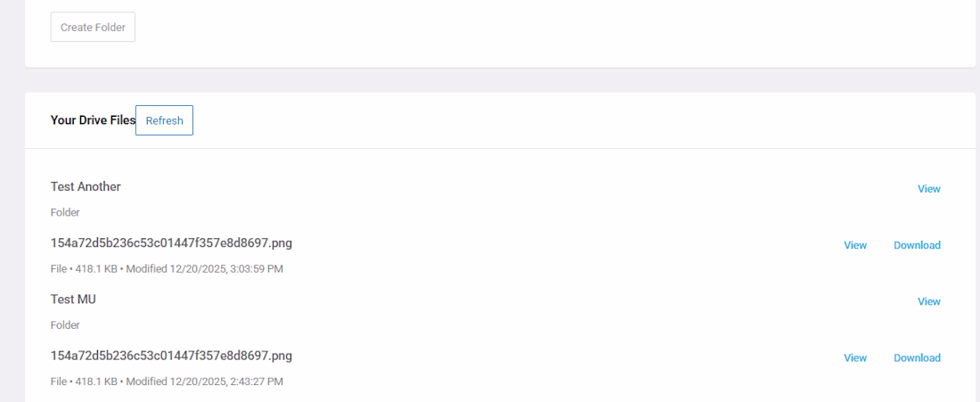Click the PNG filename listed below Test Another
The width and height of the screenshot is (980, 402).
[171, 242]
